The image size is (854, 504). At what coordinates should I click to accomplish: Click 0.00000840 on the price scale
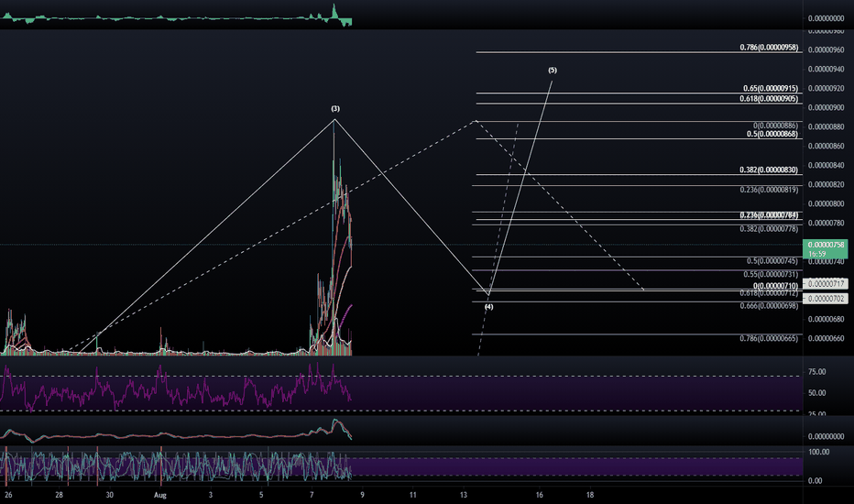(x=826, y=166)
